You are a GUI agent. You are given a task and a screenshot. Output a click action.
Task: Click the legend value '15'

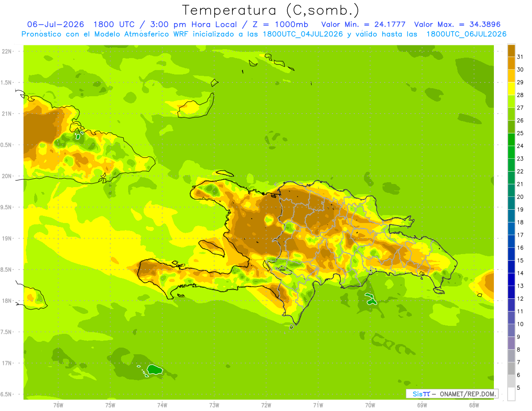[x=520, y=260]
